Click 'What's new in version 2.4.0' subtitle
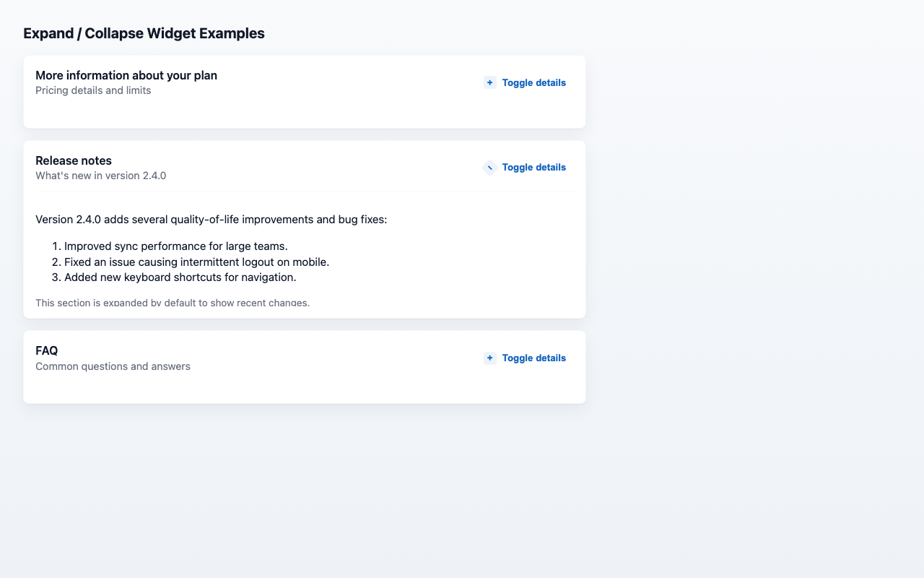The image size is (924, 578). (100, 176)
